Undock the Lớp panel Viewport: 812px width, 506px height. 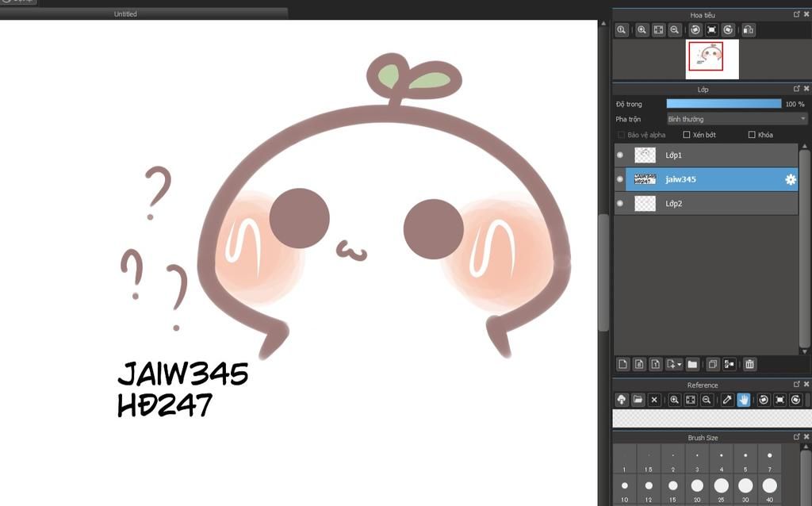(x=796, y=89)
